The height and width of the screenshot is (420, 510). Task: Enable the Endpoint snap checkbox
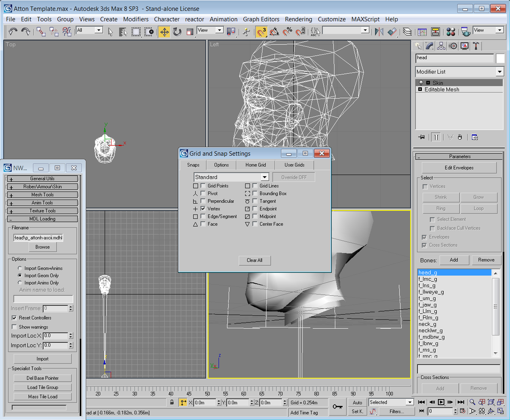255,209
